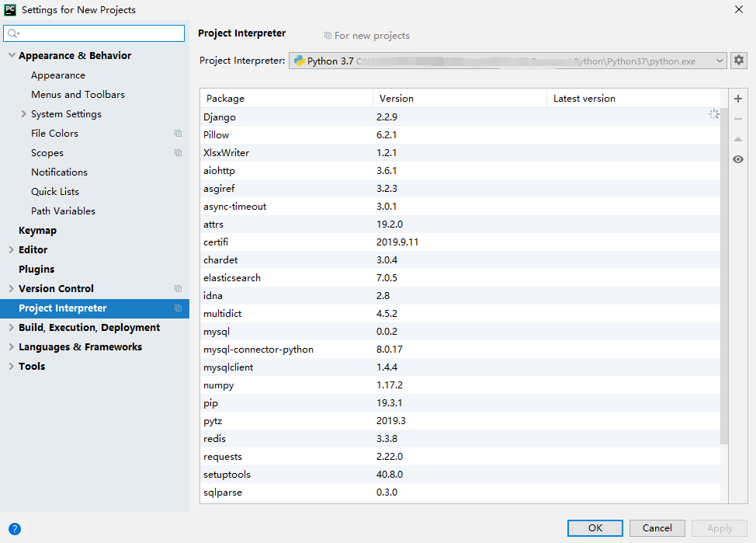Select Scopes in the settings tree
The height and width of the screenshot is (543, 756).
[47, 152]
